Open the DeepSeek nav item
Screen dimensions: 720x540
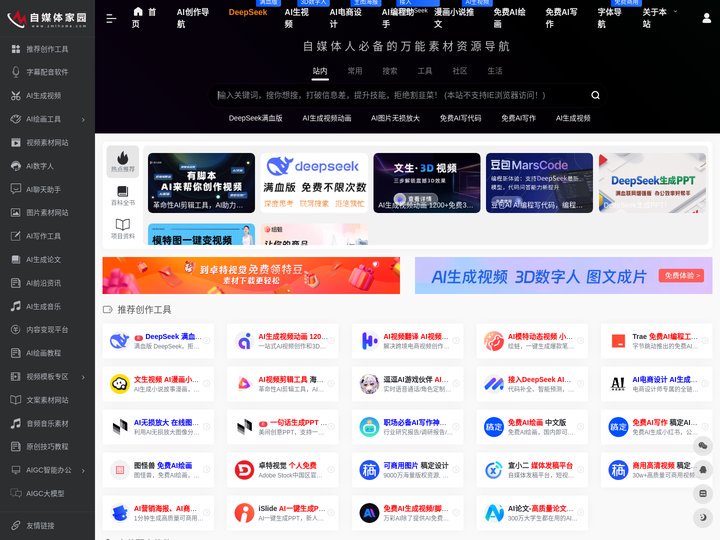[x=248, y=12]
